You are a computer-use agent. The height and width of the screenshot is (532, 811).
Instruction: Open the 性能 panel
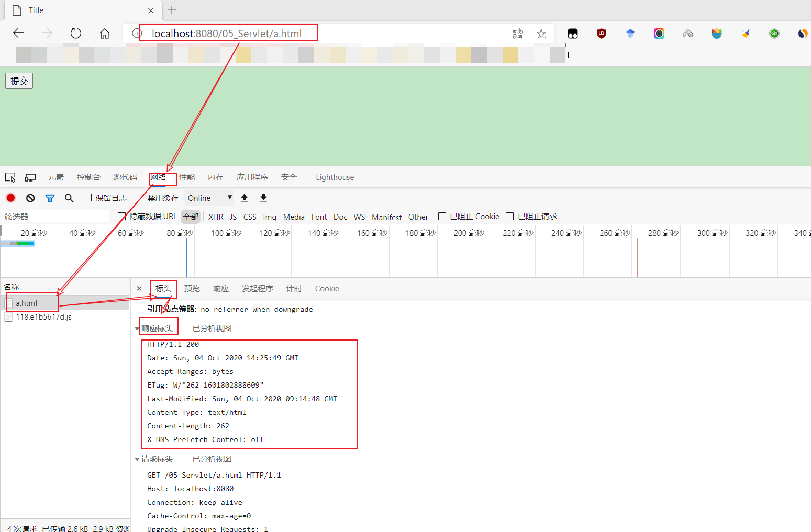[187, 177]
